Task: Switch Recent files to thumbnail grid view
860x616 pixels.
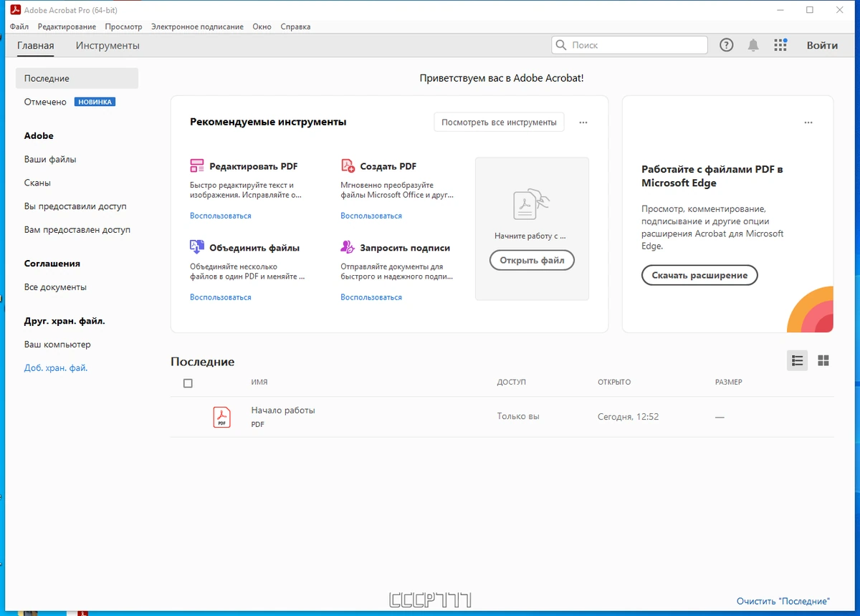Action: pyautogui.click(x=823, y=361)
